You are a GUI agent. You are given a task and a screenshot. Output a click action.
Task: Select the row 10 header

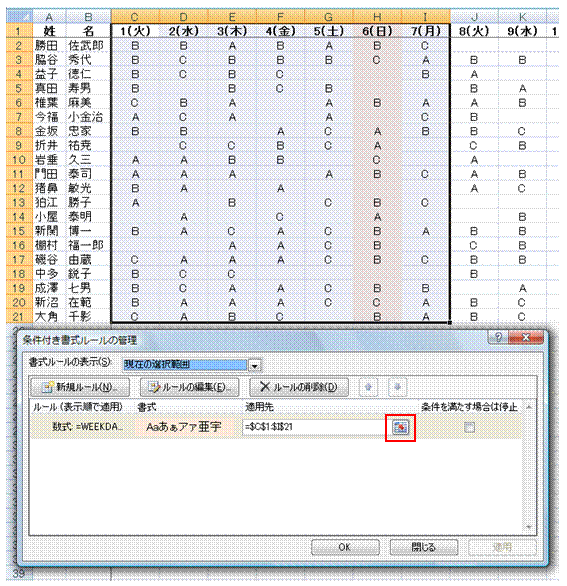click(x=19, y=160)
